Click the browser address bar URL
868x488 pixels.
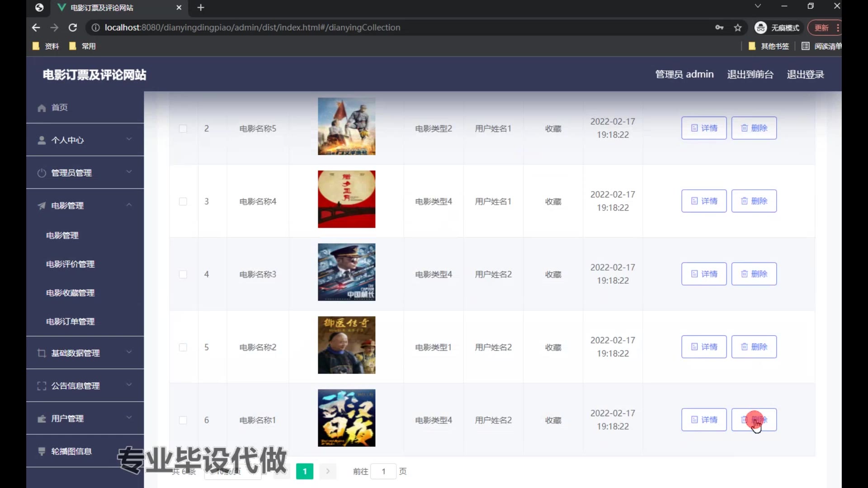(252, 28)
